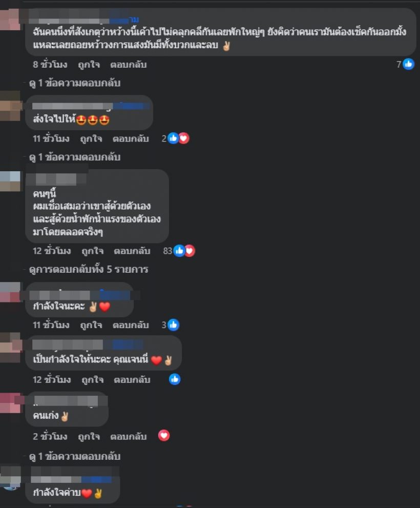
Task: Expand 1 reply under 'ส่งใจไปให้' comment
Action: 75,157
